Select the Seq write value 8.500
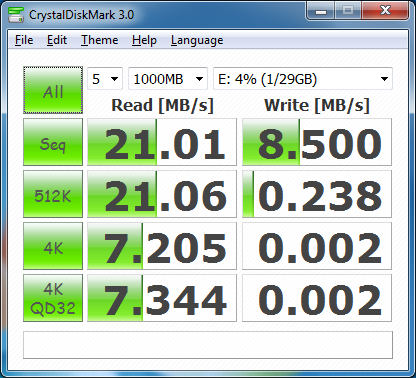 317,142
